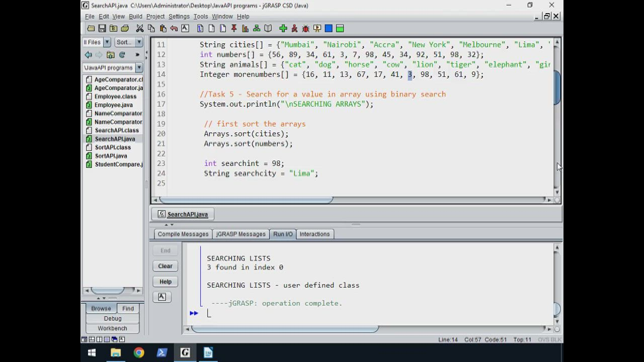Viewport: 644px width, 362px height.
Task: Open the JavaAPI programs folder dropdown
Action: [x=139, y=67]
